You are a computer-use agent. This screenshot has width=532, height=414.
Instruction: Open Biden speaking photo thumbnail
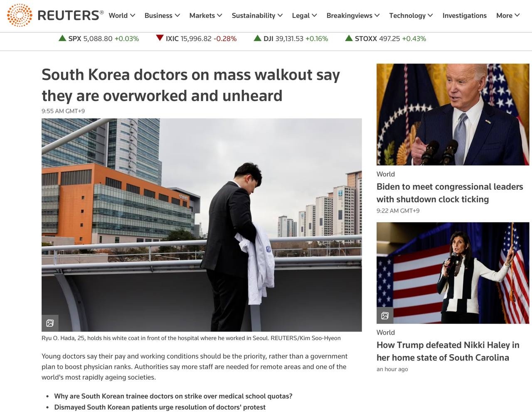(x=453, y=114)
